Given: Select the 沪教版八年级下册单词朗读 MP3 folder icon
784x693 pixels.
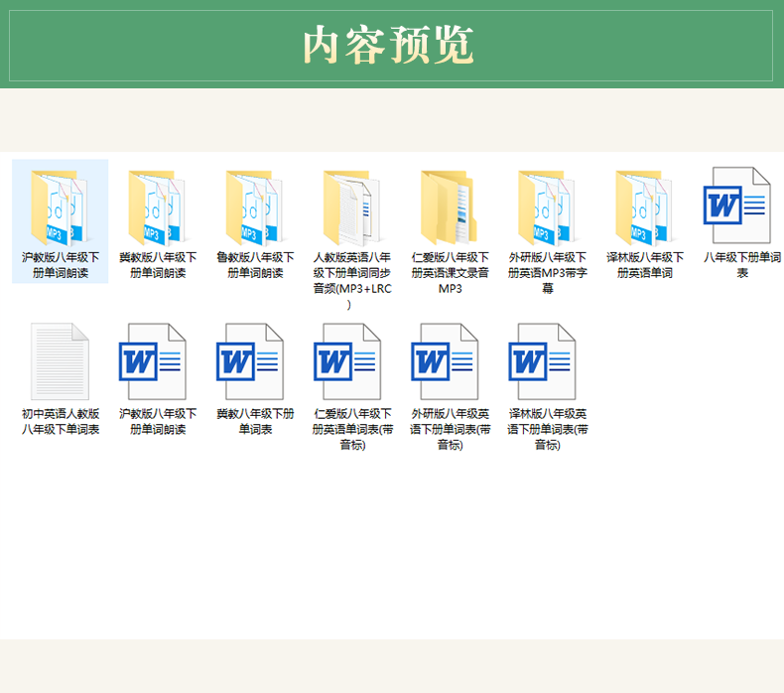Looking at the screenshot, I should tap(60, 208).
